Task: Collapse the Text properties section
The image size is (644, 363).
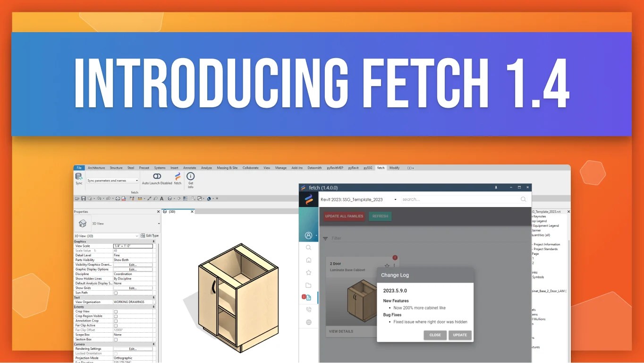Action: 153,297
